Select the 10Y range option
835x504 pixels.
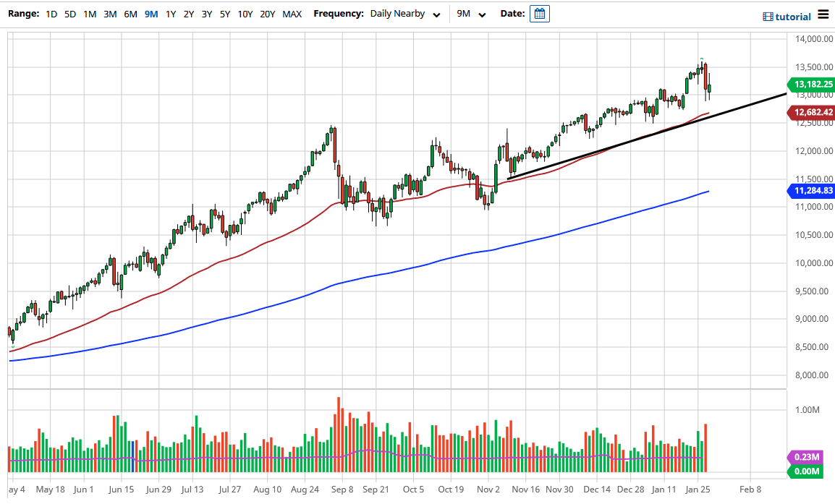(245, 13)
